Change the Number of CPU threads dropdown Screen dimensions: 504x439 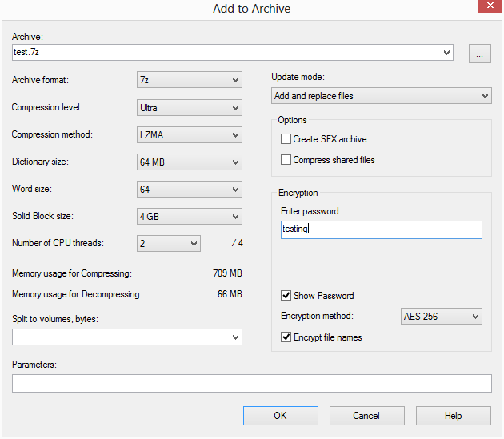[169, 244]
